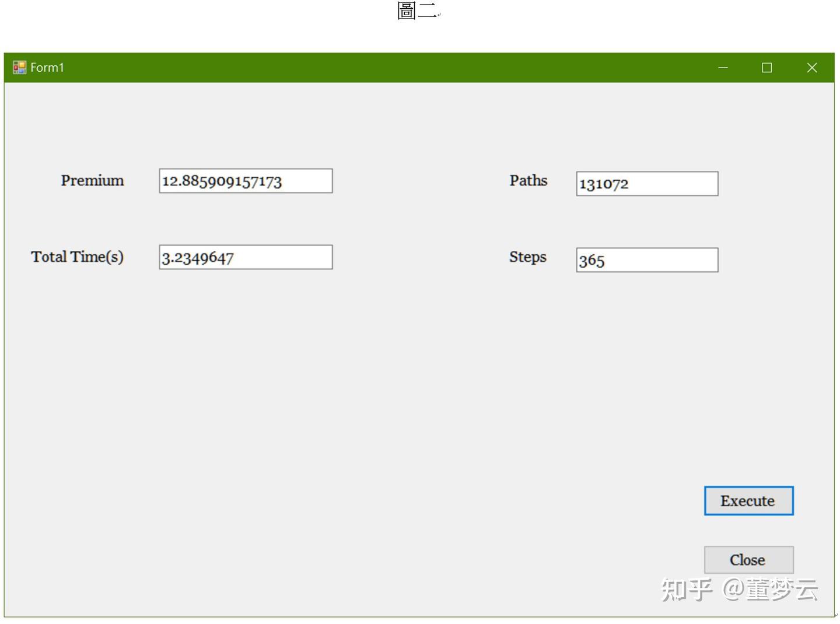The height and width of the screenshot is (624, 840).
Task: Click the Steps label text
Action: 527,257
